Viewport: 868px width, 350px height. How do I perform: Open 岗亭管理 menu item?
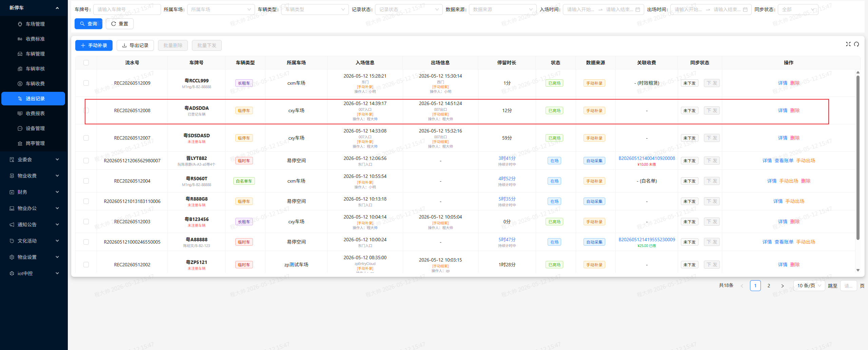coord(33,143)
